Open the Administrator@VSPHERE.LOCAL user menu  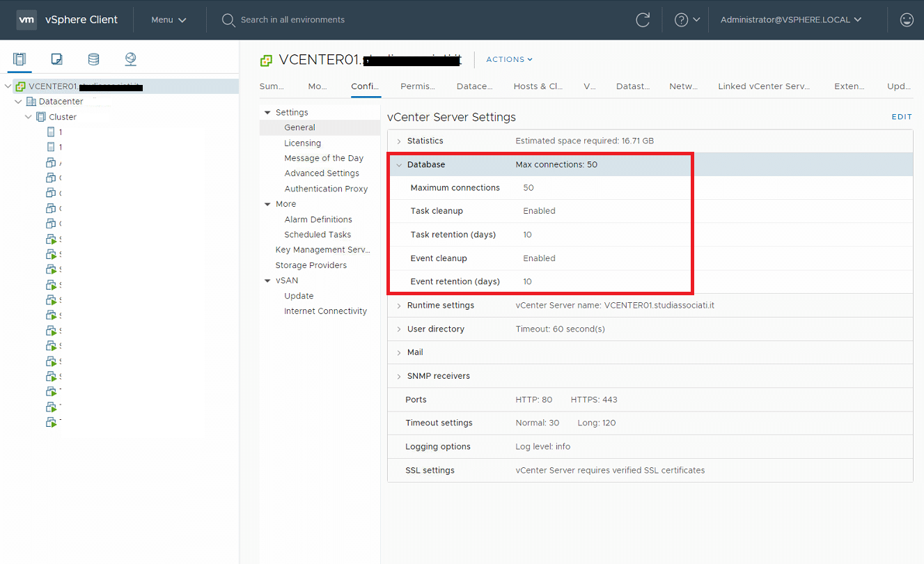point(790,20)
